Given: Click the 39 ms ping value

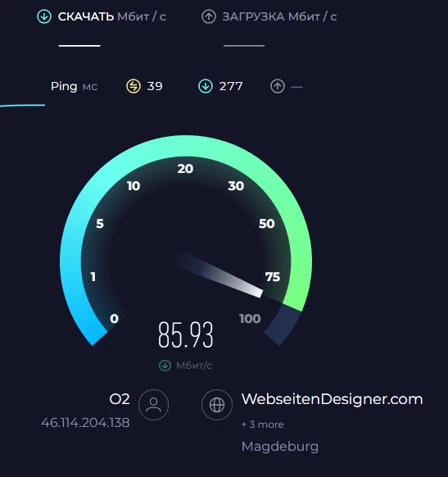Looking at the screenshot, I should (155, 86).
